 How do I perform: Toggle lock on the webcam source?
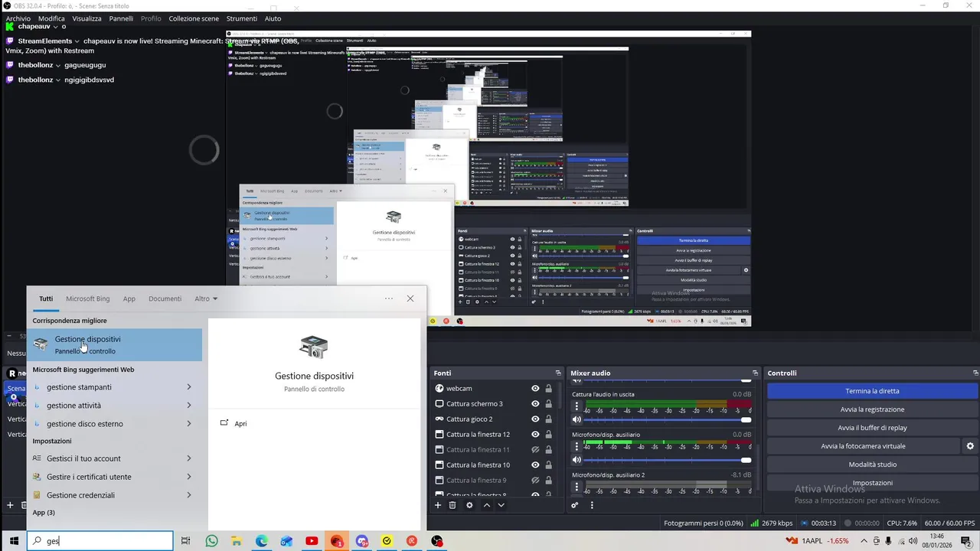click(548, 388)
